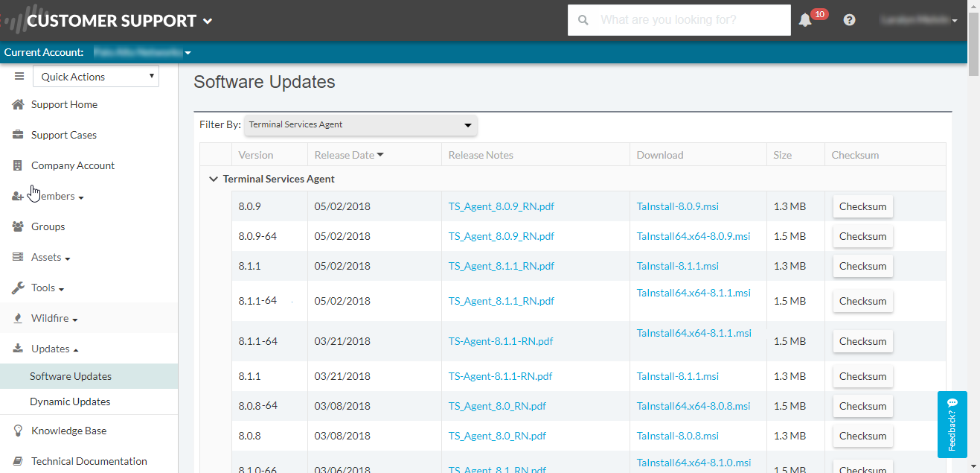Open the Current Account selector dropdown
Image resolution: width=980 pixels, height=473 pixels.
pyautogui.click(x=142, y=52)
